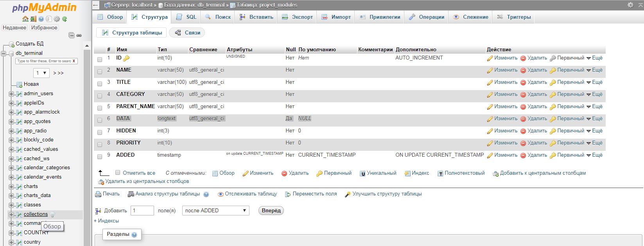Open the Поиск tab
644x246 pixels.
pyautogui.click(x=218, y=17)
